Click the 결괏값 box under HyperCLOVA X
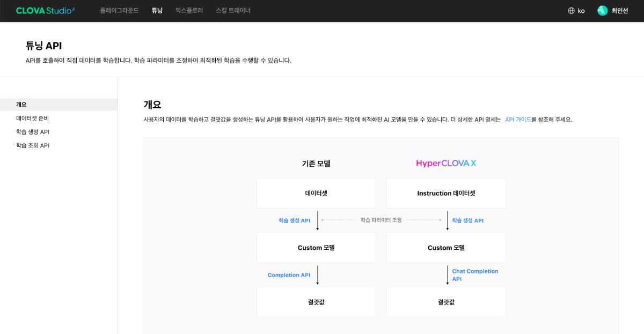The height and width of the screenshot is (334, 644). pyautogui.click(x=446, y=302)
